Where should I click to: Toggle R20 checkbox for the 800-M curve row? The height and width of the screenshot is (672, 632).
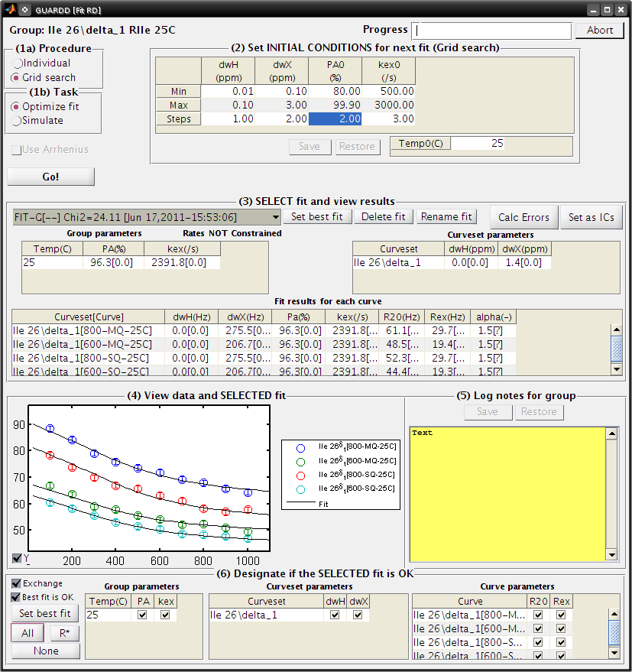(538, 615)
